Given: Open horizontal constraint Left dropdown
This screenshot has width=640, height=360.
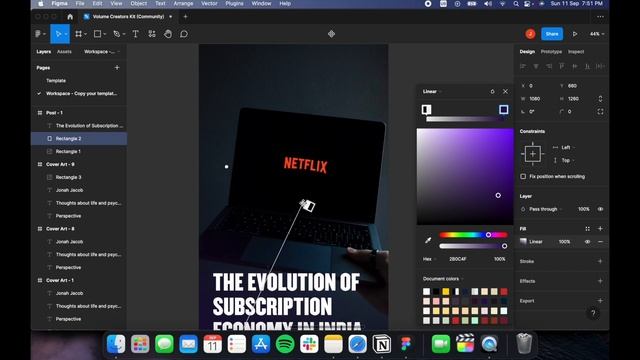Looking at the screenshot, I should tap(568, 147).
